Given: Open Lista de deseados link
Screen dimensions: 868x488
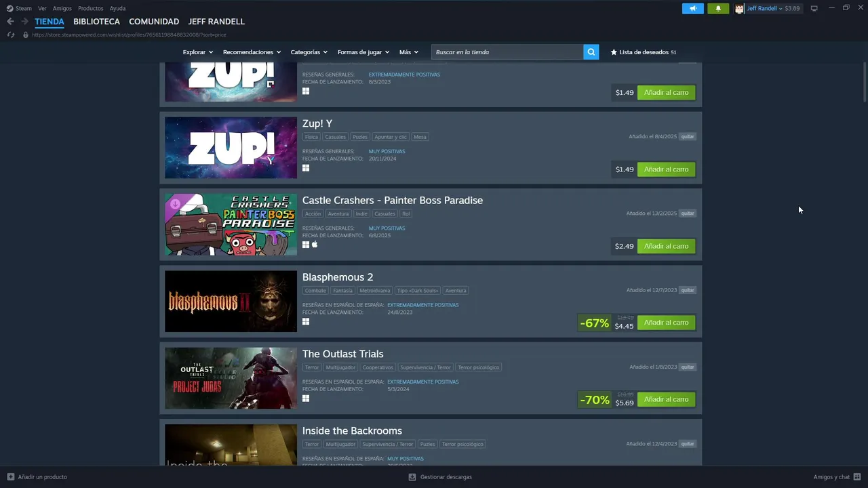Looking at the screenshot, I should click(x=643, y=52).
